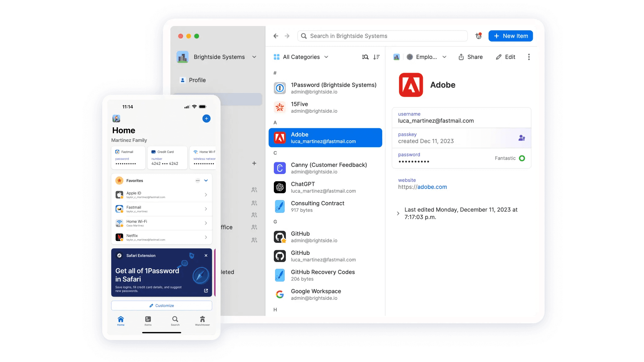This screenshot has height=362, width=644.
Task: Select the in-list search filter icon
Action: coord(366,57)
